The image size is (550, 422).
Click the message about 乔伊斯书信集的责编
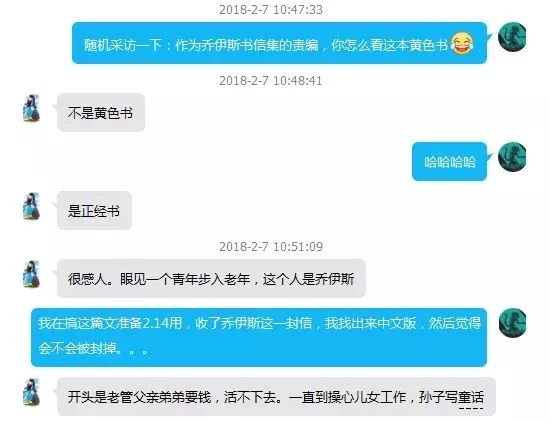tap(279, 43)
